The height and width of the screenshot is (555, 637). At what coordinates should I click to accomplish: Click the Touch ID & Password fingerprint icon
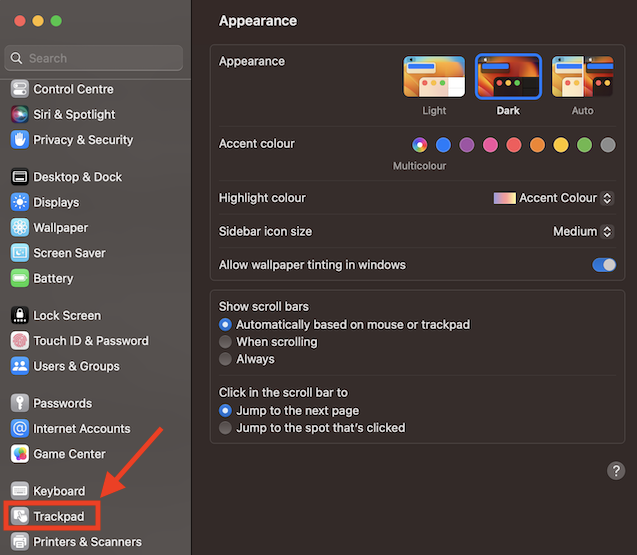click(x=20, y=341)
